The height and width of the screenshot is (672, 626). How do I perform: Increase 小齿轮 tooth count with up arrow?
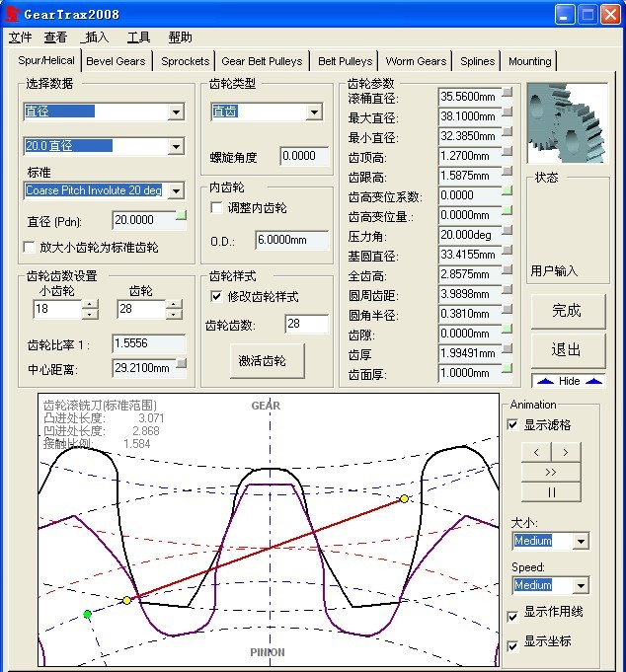(x=90, y=304)
